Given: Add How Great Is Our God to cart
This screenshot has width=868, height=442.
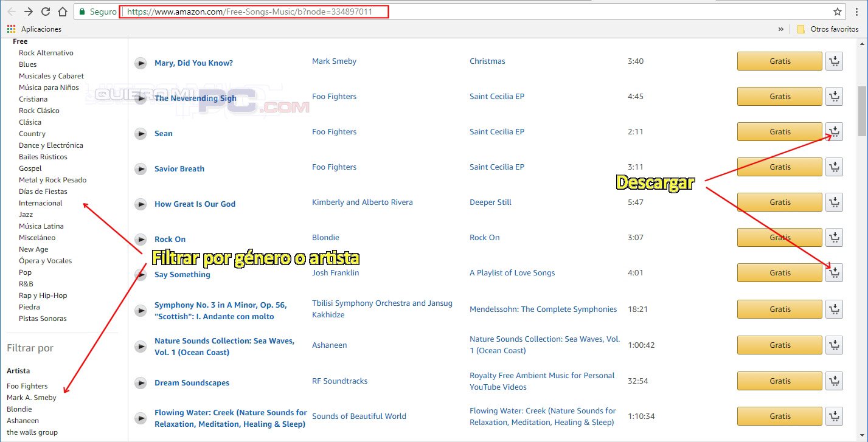Looking at the screenshot, I should 834,202.
